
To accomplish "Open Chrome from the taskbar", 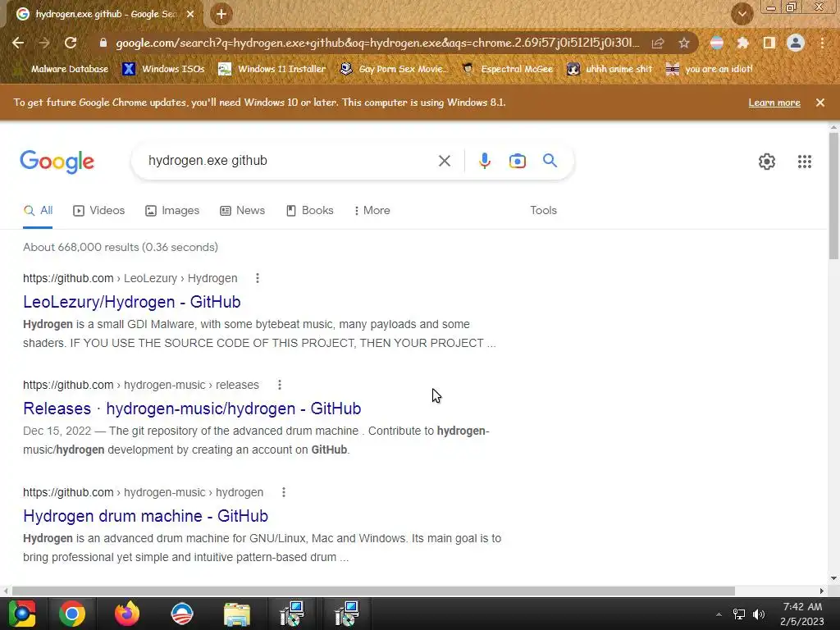I will click(72, 614).
